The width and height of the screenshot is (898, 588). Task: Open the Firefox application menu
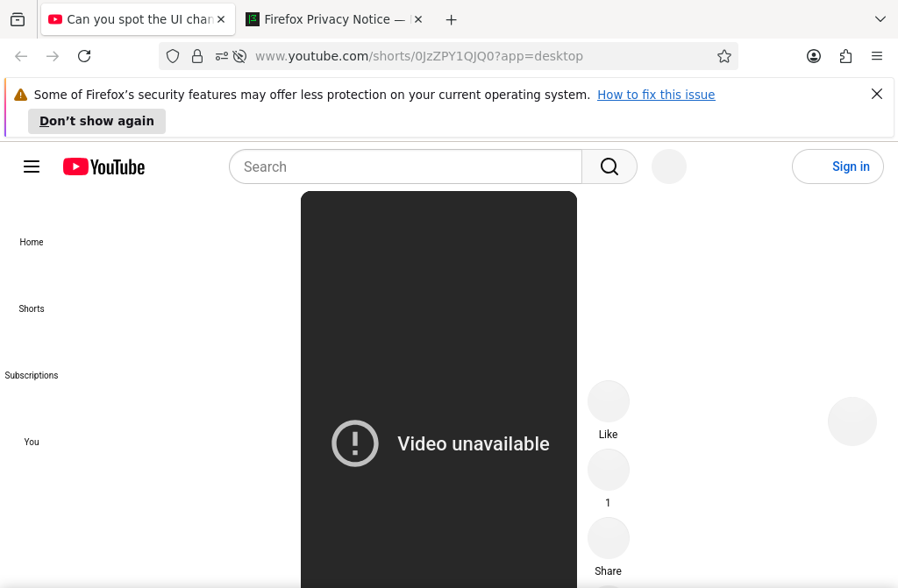tap(877, 56)
